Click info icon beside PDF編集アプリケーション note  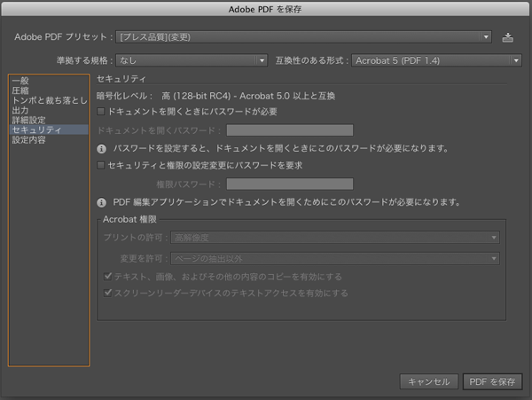click(101, 202)
